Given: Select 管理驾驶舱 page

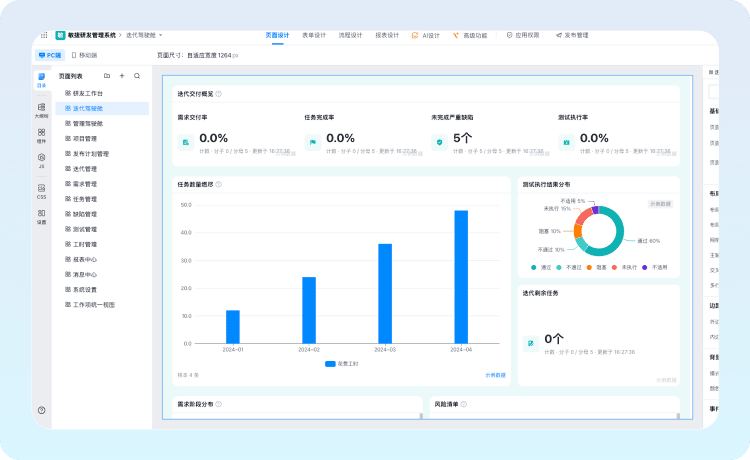Looking at the screenshot, I should click(102, 123).
